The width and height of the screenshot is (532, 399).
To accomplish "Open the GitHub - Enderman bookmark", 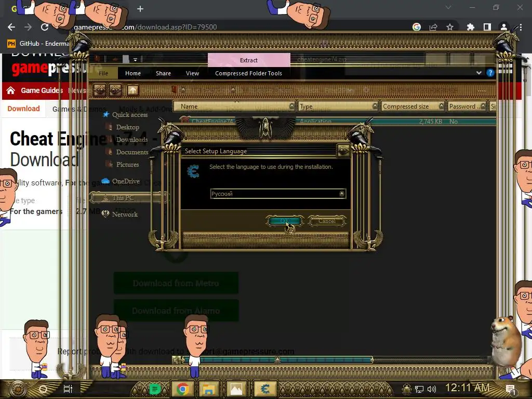I will pos(39,44).
